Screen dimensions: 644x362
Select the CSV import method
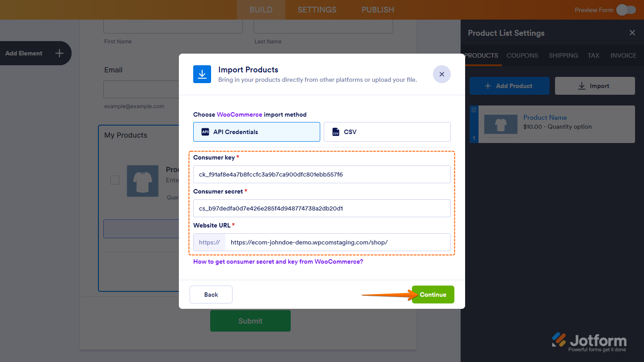point(387,131)
